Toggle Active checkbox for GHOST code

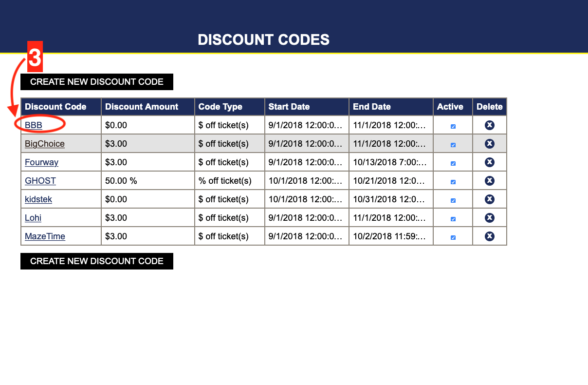pyautogui.click(x=453, y=182)
